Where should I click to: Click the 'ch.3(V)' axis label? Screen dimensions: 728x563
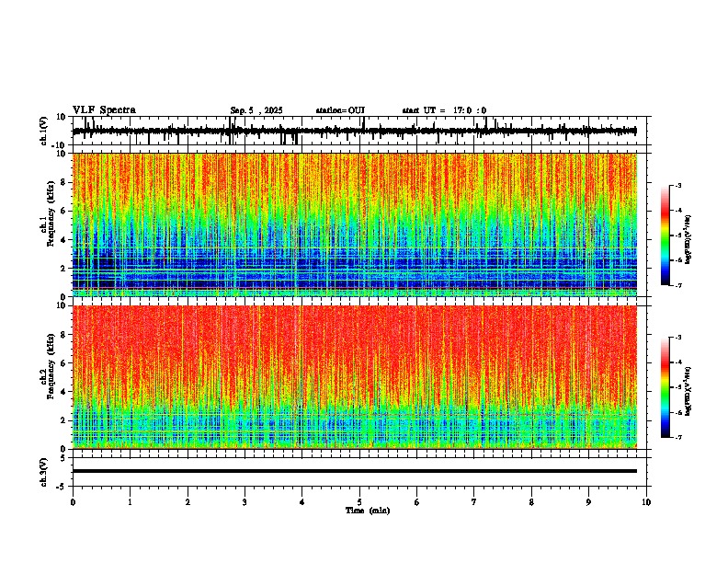(44, 472)
